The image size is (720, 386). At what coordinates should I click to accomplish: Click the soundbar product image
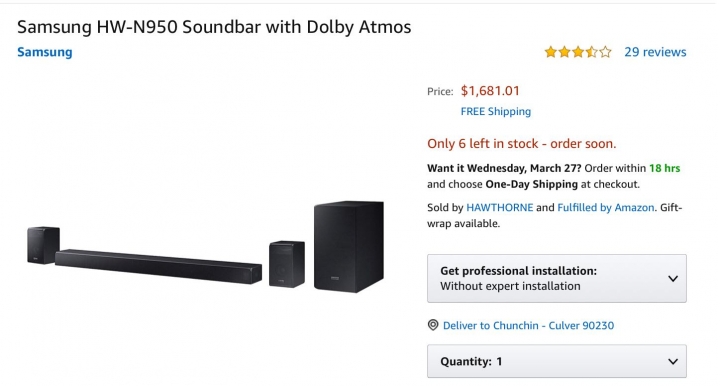[158, 266]
